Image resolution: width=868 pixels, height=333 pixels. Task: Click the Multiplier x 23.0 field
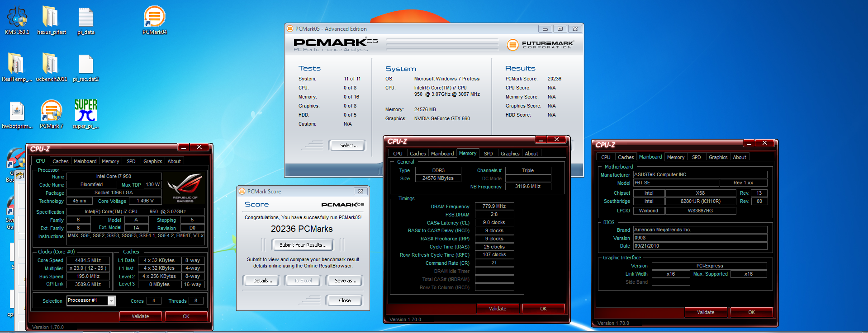pyautogui.click(x=88, y=268)
